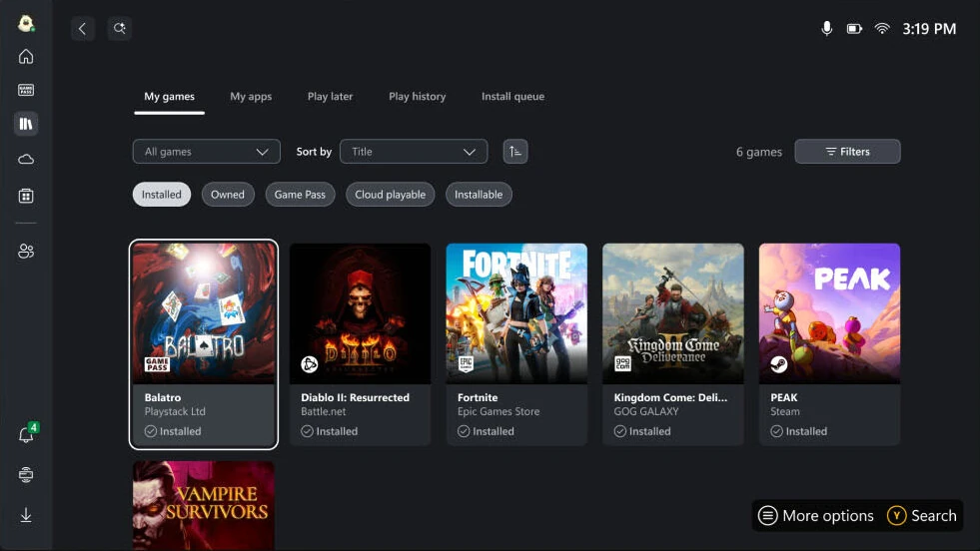Click the More options button
Viewport: 980px width, 551px height.
(x=816, y=516)
